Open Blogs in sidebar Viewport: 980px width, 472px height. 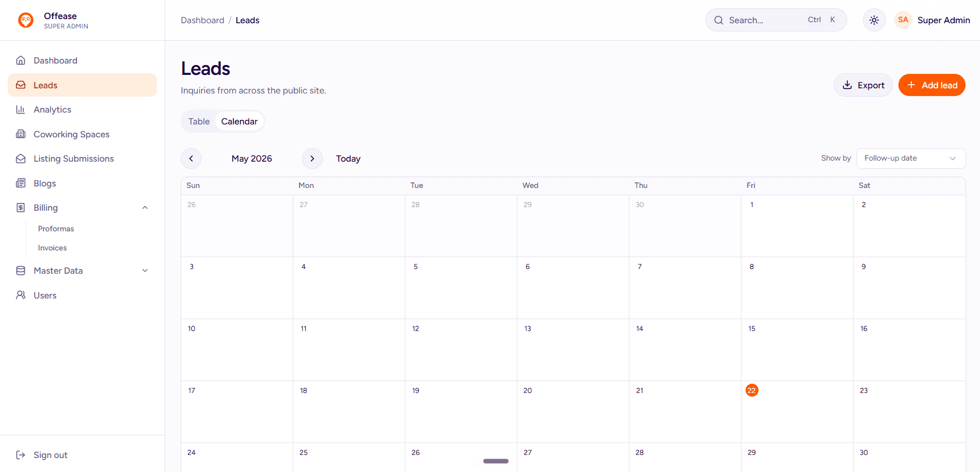[83, 183]
